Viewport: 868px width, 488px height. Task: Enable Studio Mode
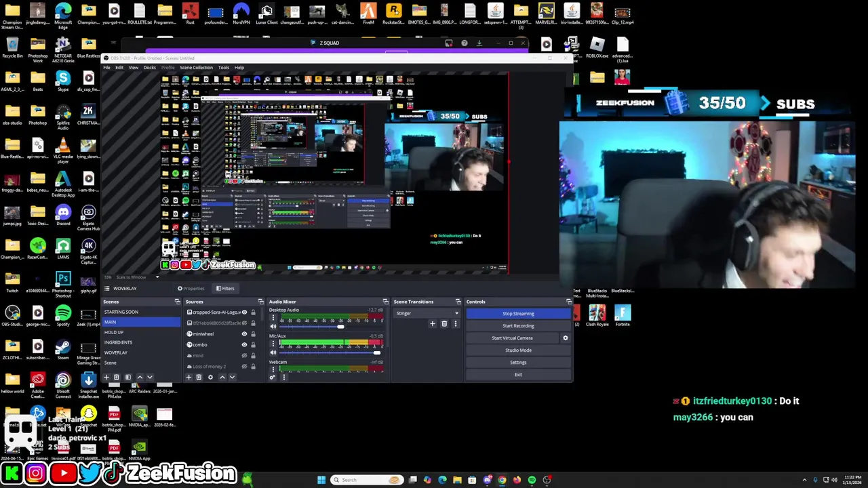pyautogui.click(x=518, y=350)
